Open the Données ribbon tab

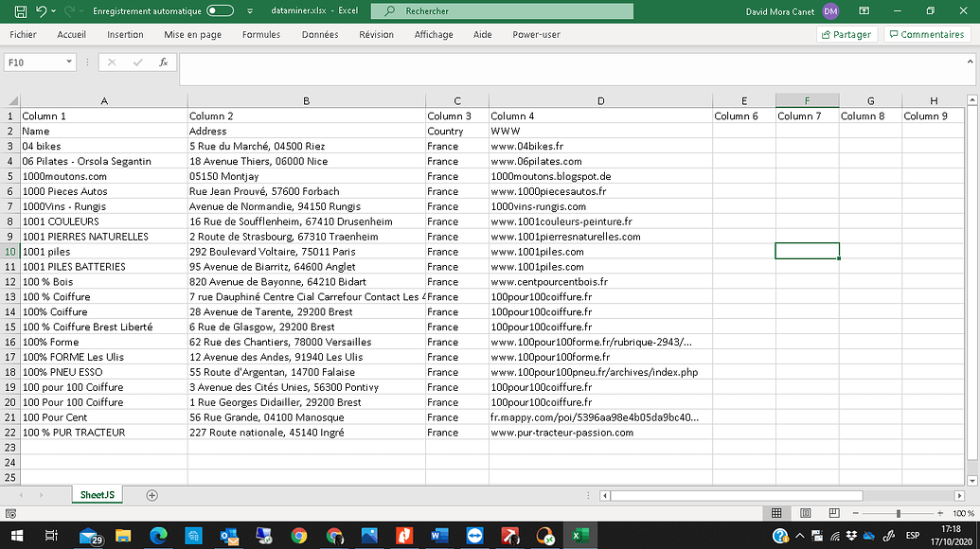coord(320,34)
